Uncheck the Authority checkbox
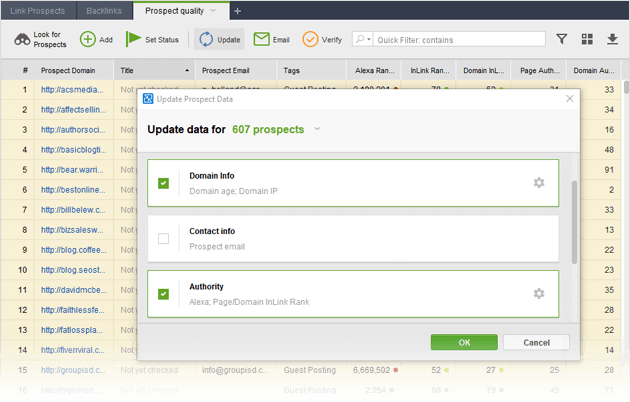Image resolution: width=630 pixels, height=402 pixels. tap(164, 294)
